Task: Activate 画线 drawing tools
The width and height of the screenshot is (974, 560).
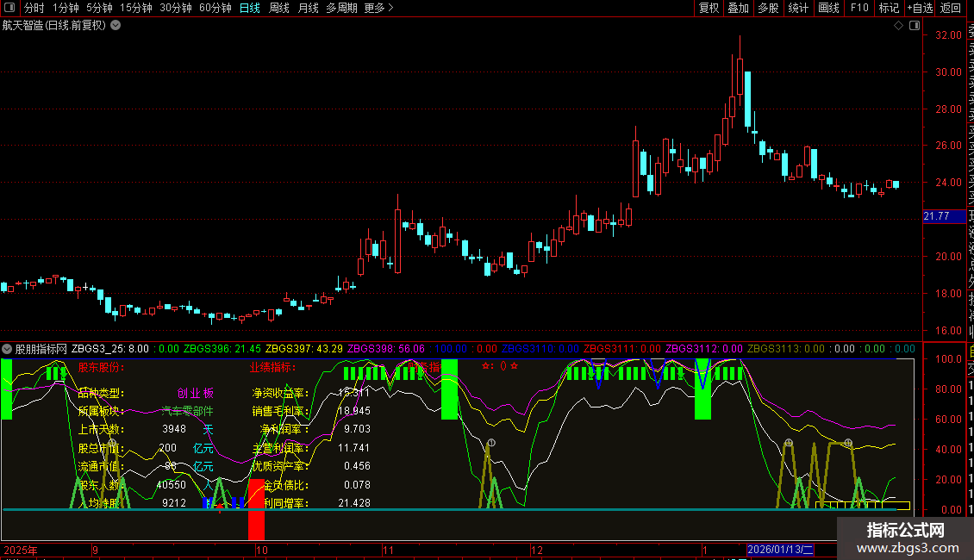Action: [x=828, y=8]
